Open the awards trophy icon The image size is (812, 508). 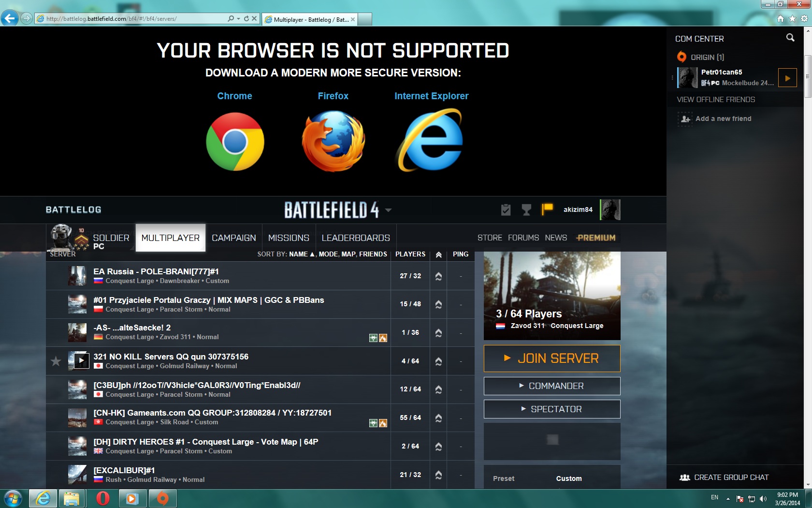(526, 209)
